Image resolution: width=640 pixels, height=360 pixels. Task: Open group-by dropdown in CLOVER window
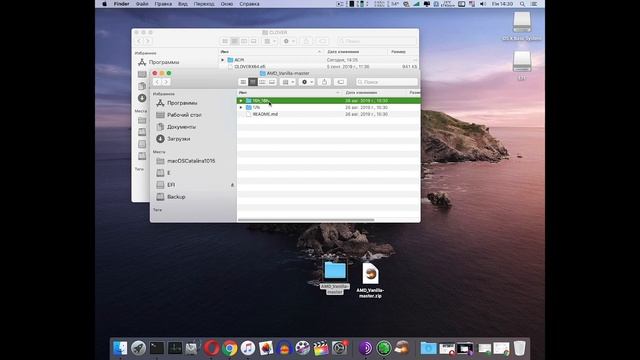pyautogui.click(x=270, y=41)
